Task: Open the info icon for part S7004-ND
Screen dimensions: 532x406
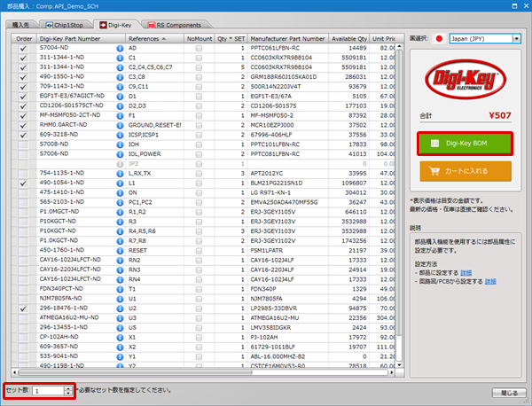Action: click(x=120, y=48)
